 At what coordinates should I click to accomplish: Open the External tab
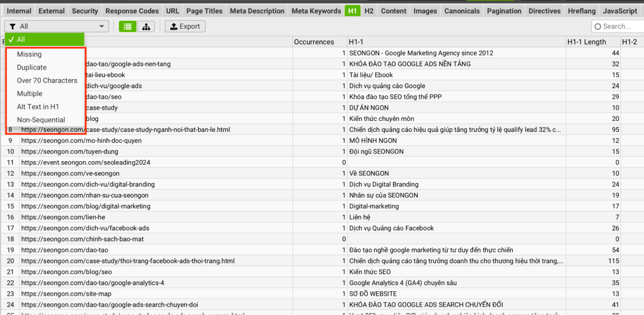point(51,11)
